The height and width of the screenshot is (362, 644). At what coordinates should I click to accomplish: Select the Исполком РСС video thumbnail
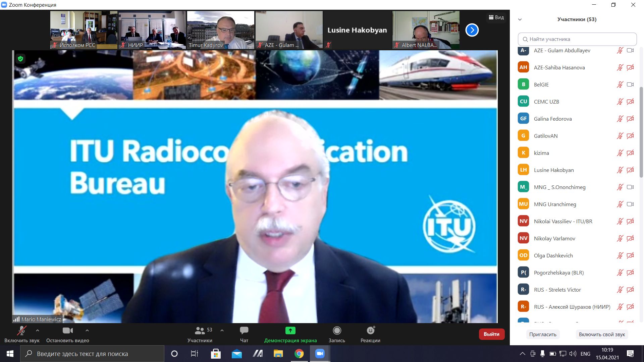(84, 30)
